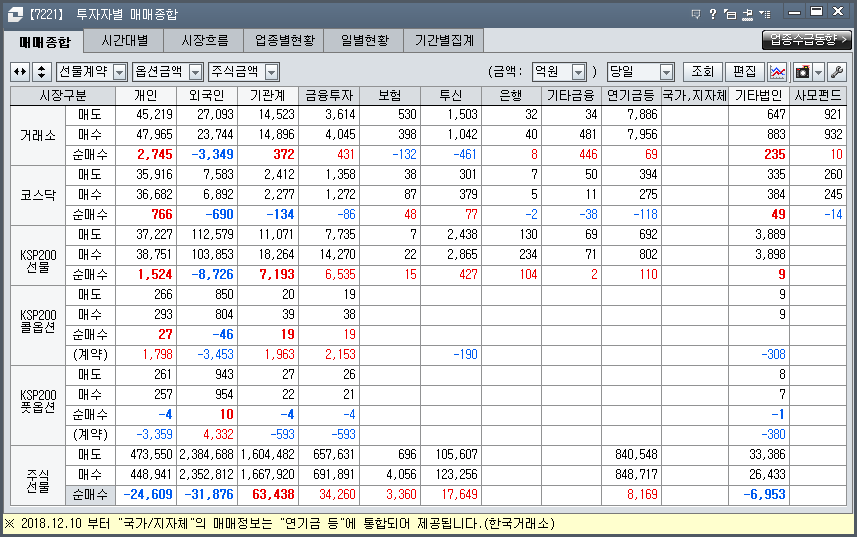
Task: Click the 기관계 column header
Action: point(268,96)
